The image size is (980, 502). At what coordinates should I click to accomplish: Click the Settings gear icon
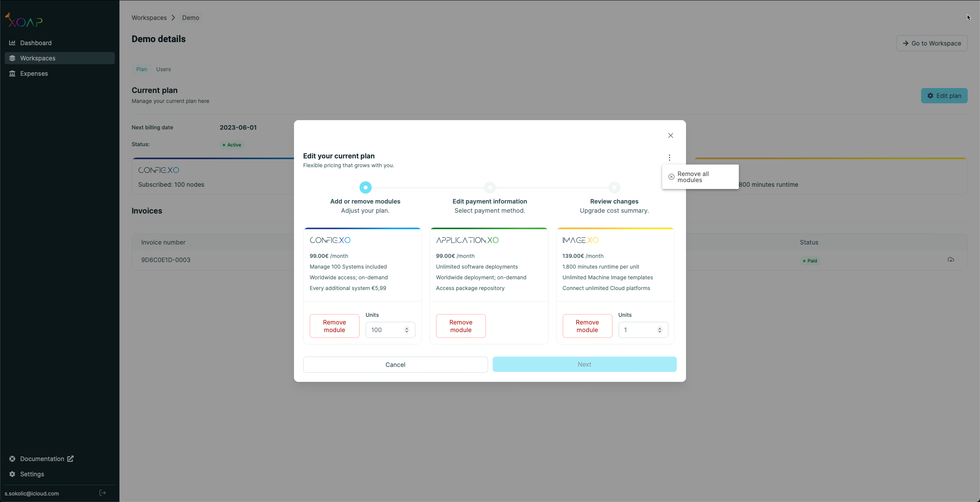[12, 474]
